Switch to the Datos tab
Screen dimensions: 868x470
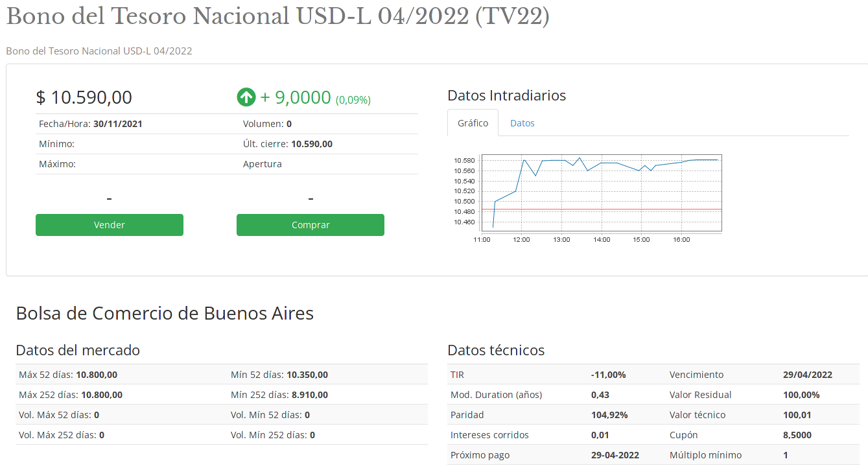(522, 123)
